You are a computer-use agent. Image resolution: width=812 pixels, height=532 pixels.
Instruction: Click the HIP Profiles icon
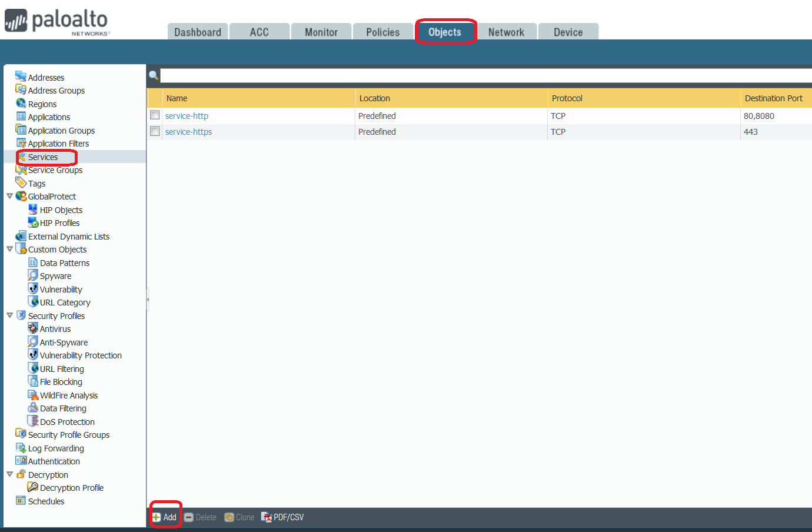point(33,222)
